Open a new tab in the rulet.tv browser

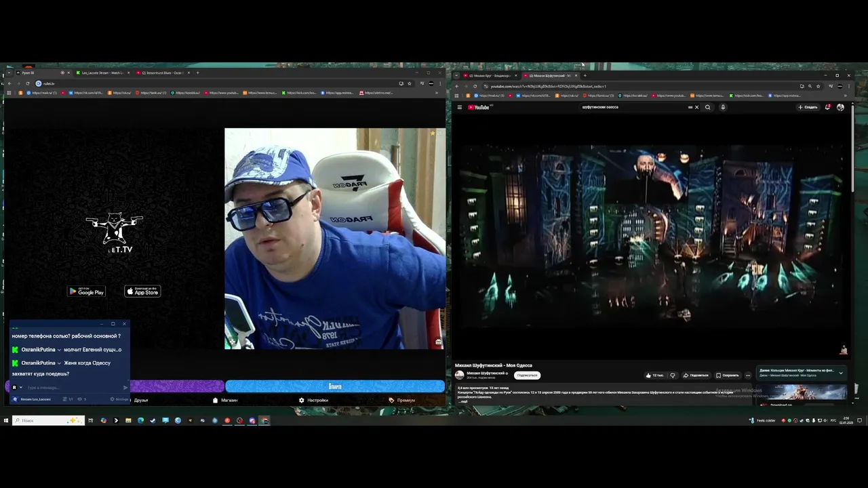tap(197, 73)
